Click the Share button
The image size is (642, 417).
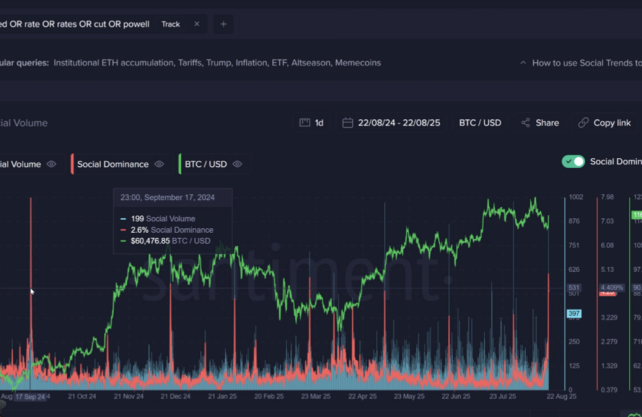tap(540, 123)
